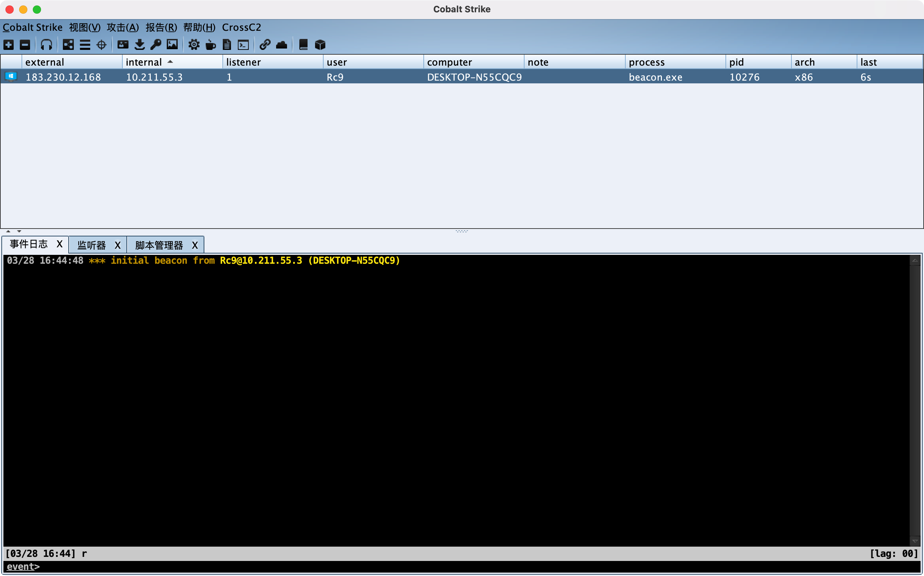This screenshot has height=576, width=924.
Task: Sort by the user column header
Action: pyautogui.click(x=373, y=62)
